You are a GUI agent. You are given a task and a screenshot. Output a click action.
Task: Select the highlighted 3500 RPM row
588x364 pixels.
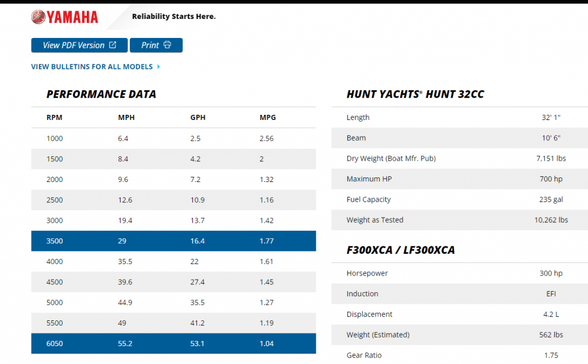tap(173, 241)
